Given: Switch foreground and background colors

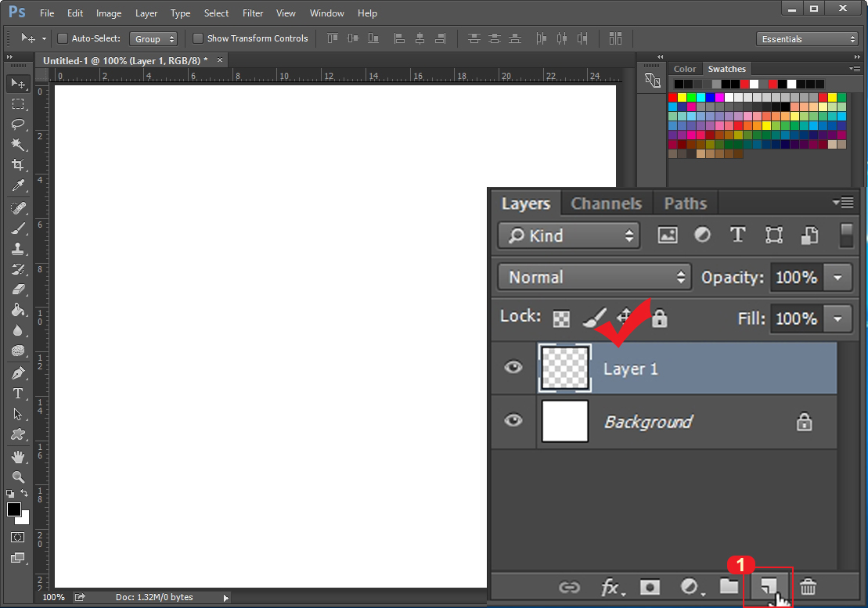Looking at the screenshot, I should (24, 493).
